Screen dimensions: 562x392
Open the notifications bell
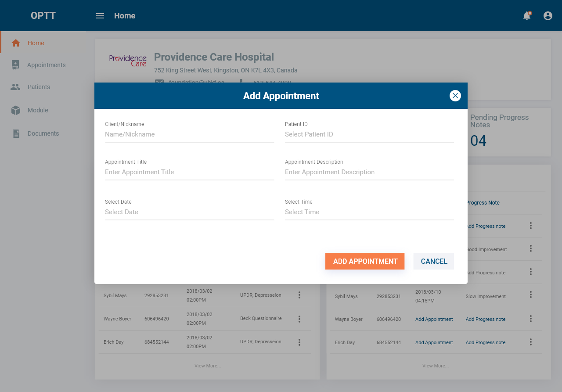(x=527, y=16)
